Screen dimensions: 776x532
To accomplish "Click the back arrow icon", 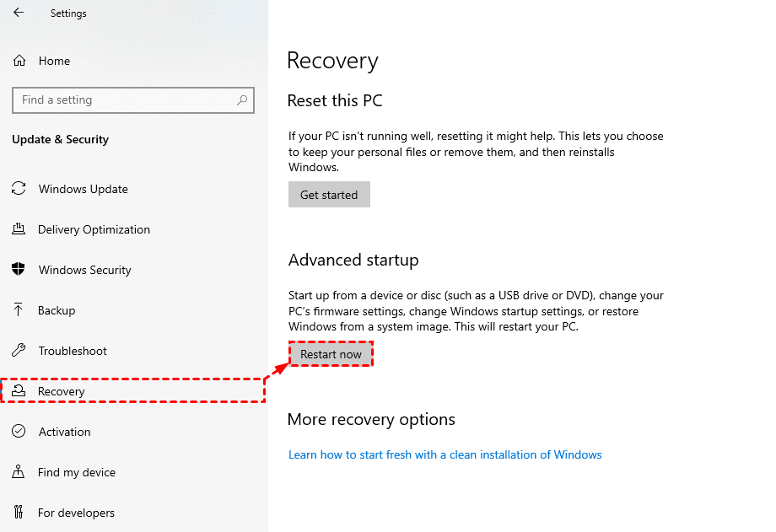I will (x=19, y=13).
